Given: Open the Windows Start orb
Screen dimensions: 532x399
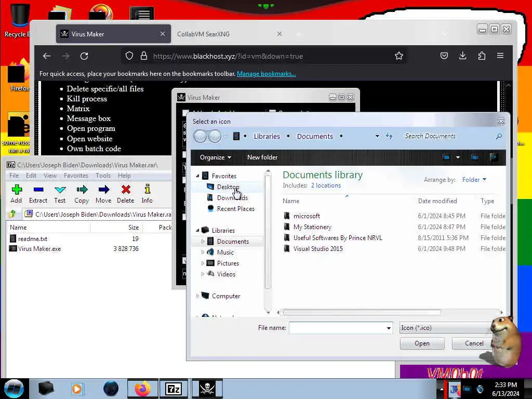Looking at the screenshot, I should pos(14,389).
